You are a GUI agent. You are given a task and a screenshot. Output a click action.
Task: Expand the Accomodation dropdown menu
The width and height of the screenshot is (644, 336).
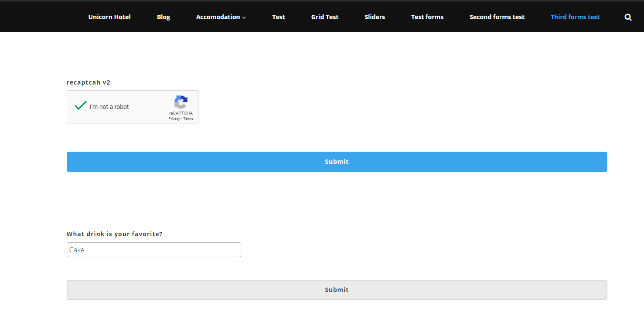[218, 17]
